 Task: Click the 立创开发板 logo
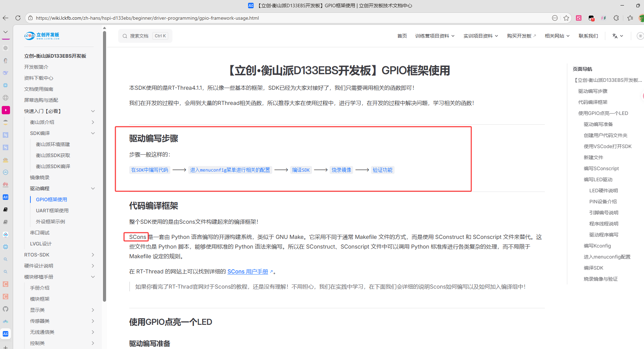click(x=42, y=36)
